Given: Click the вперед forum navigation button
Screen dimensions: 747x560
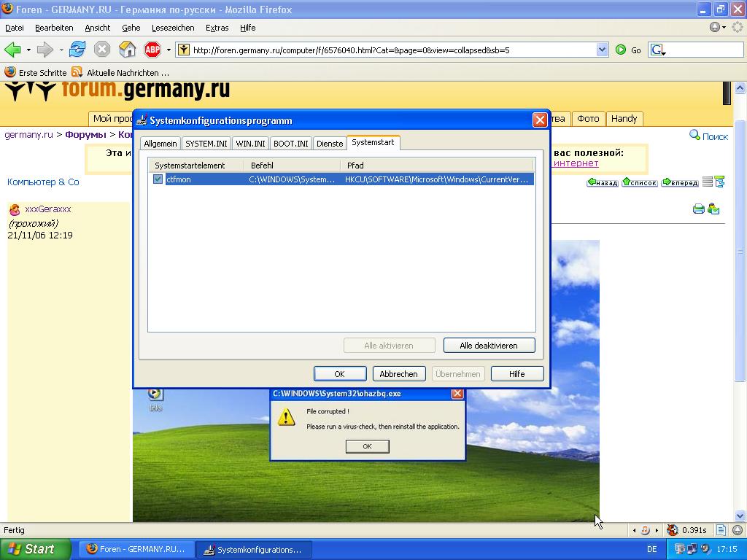Looking at the screenshot, I should 681,182.
